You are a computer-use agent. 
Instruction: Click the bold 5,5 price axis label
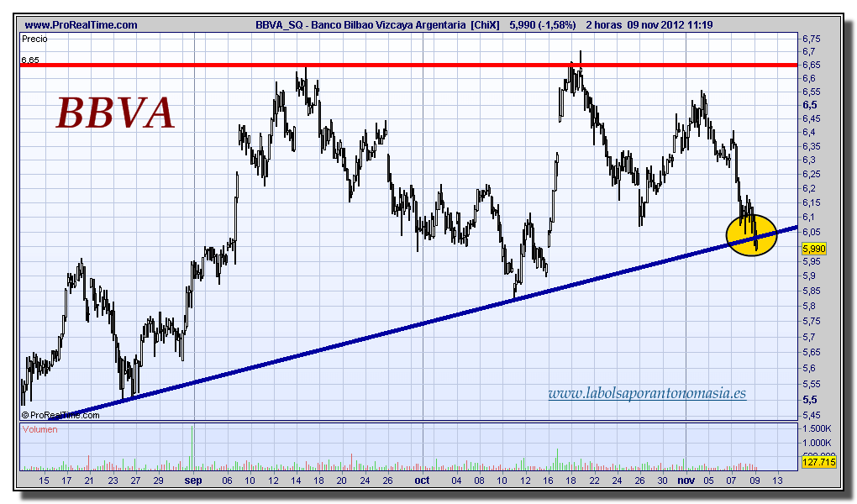[810, 400]
